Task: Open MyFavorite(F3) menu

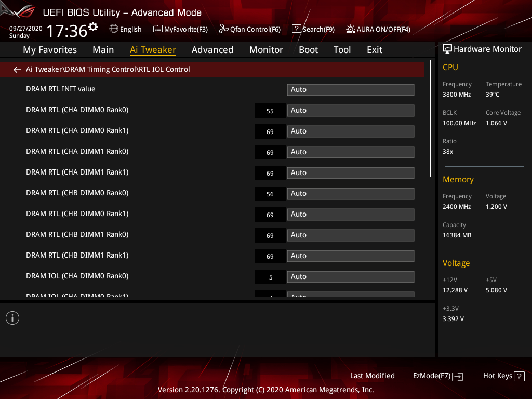Action: point(186,29)
